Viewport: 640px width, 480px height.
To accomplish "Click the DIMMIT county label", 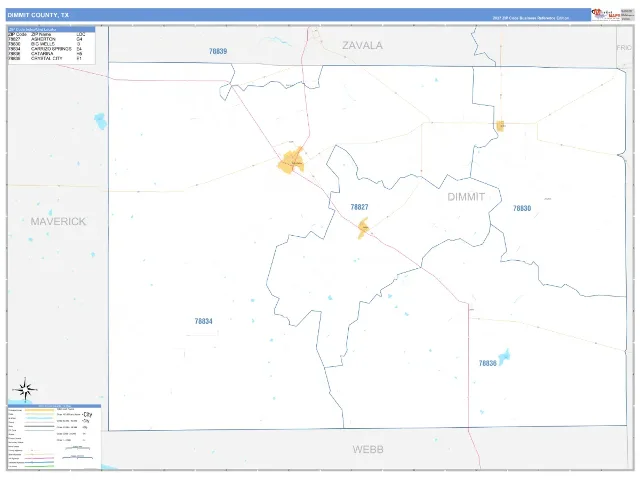I will point(466,197).
